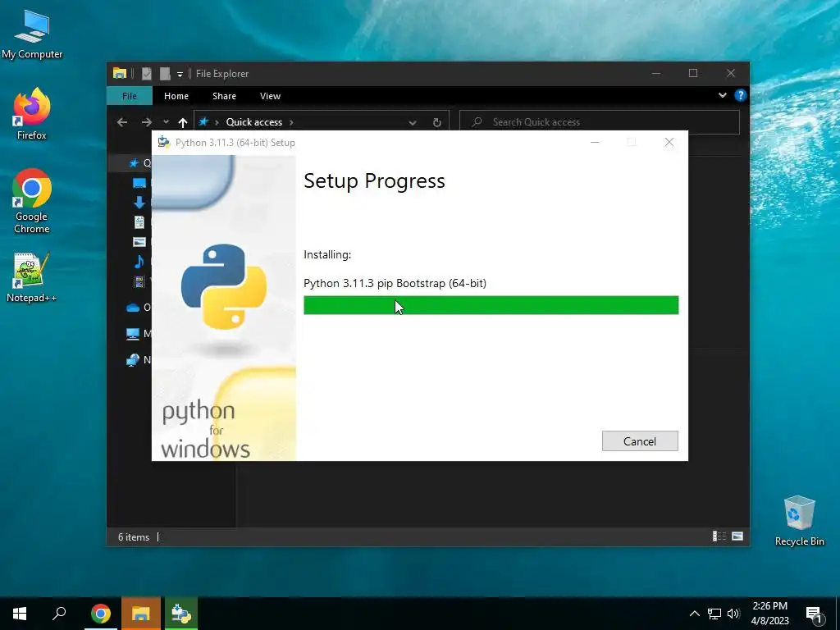Open the Home ribbon tab in File Explorer
Viewport: 840px width, 630px height.
tap(176, 96)
